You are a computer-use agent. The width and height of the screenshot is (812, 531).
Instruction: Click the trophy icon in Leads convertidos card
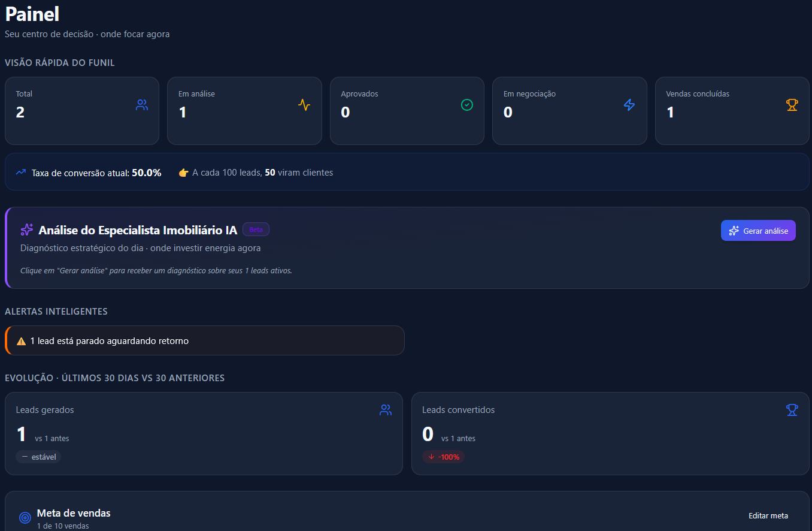[792, 410]
